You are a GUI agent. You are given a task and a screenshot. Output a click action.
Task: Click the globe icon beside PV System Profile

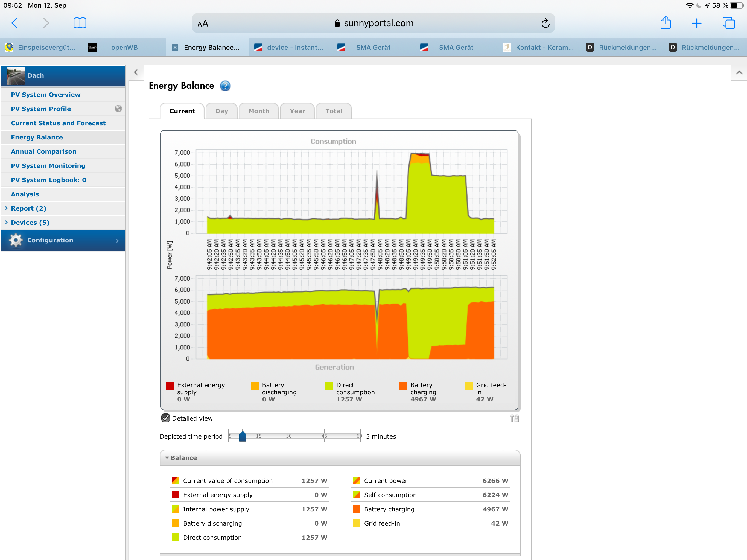pos(118,109)
